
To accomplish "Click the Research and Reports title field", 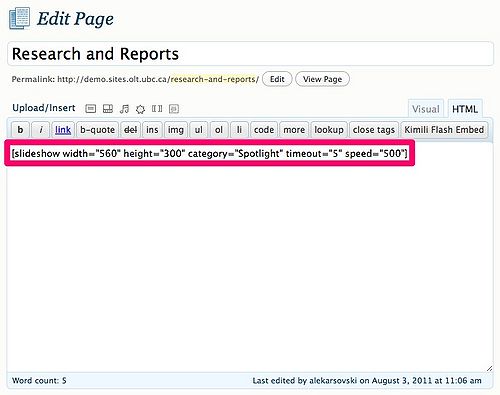I will (x=250, y=54).
